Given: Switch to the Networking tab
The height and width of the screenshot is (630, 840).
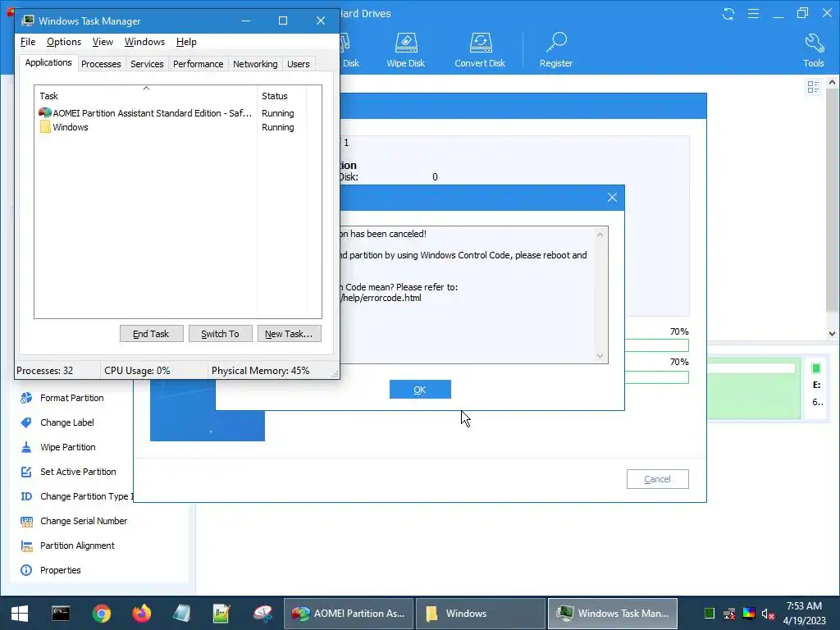Looking at the screenshot, I should pos(255,64).
